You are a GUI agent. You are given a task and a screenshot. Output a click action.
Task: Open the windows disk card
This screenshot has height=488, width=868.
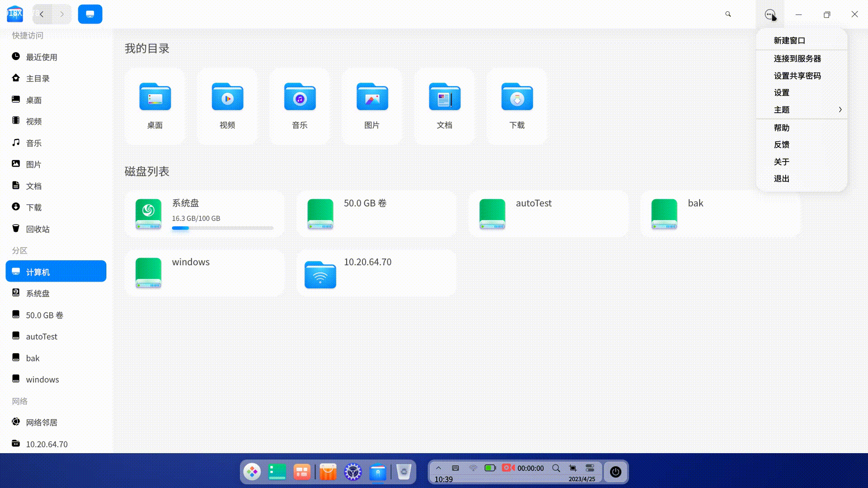click(205, 273)
